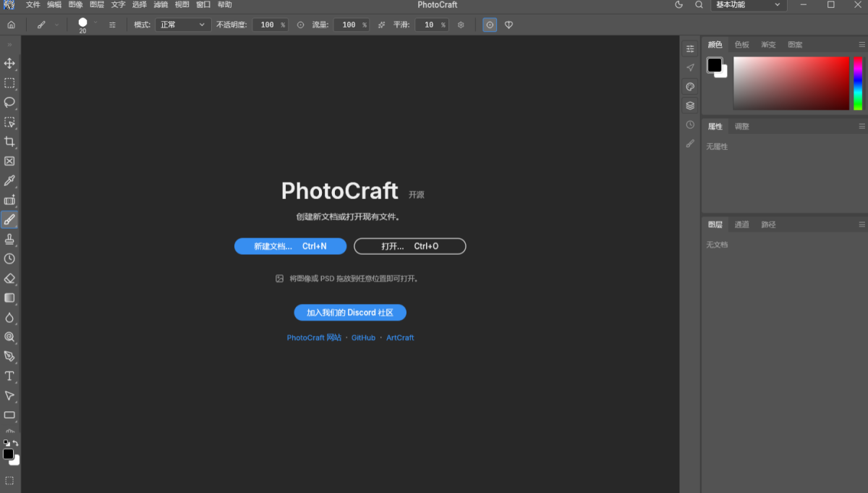Select the Brush tool in left toolbar
This screenshot has width=868, height=493.
point(9,219)
